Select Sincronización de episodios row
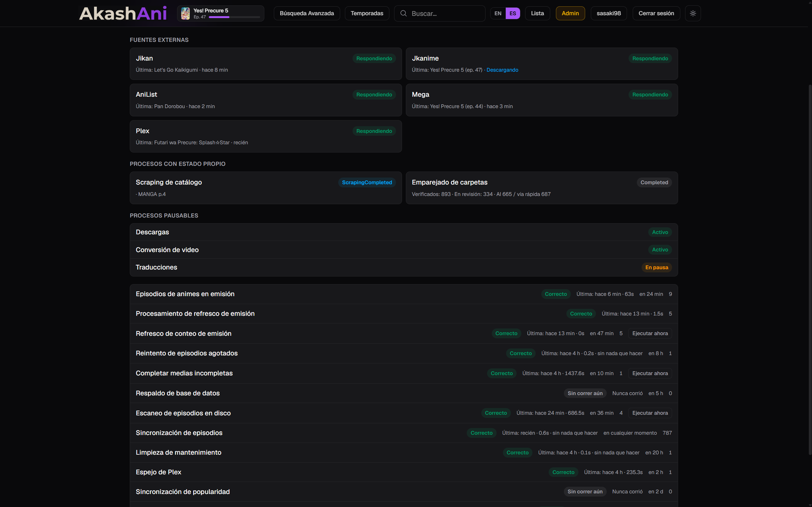The height and width of the screenshot is (507, 812). 404,432
